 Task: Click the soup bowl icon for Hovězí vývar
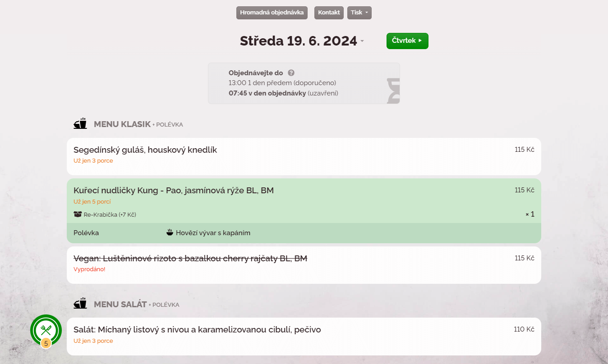coord(170,233)
